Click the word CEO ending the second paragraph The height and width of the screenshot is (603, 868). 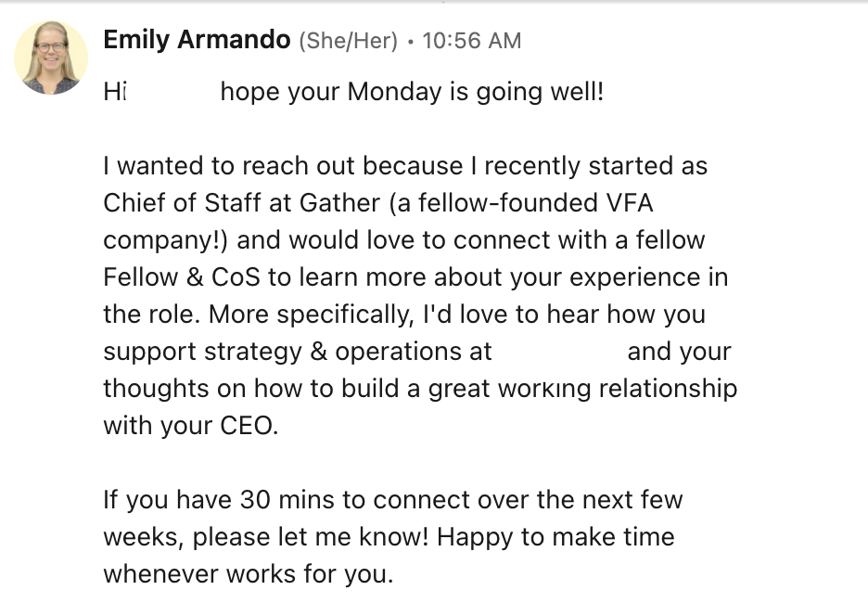pyautogui.click(x=249, y=425)
